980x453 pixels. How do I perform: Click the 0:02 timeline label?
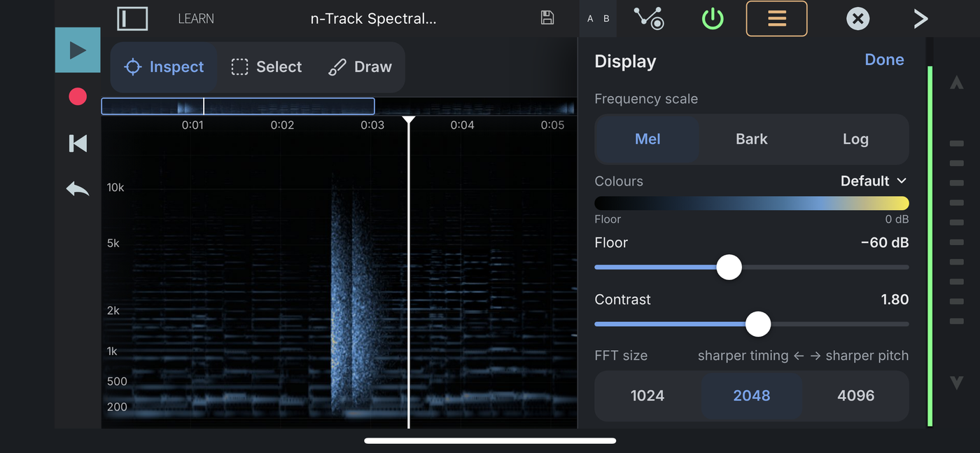coord(282,125)
